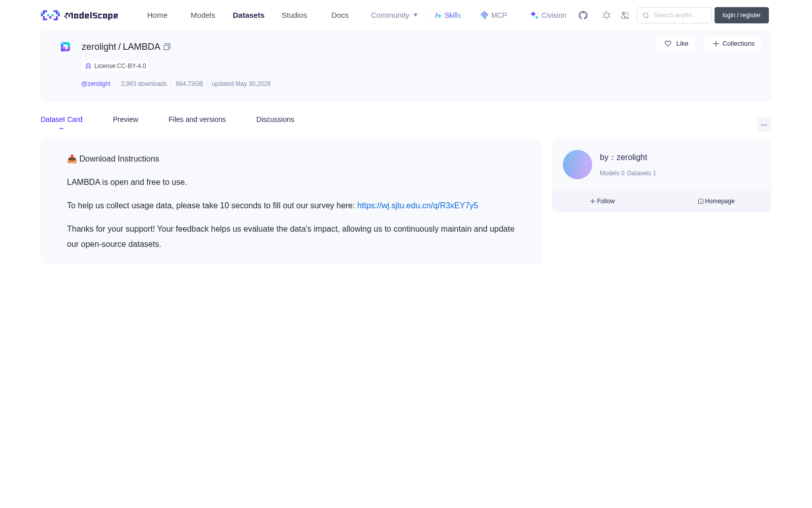Open the MCP nav link
This screenshot has height=508, width=812.
pos(494,15)
